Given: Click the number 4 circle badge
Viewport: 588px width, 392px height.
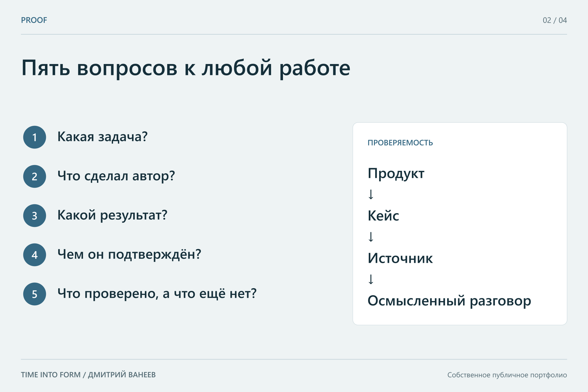Looking at the screenshot, I should (35, 255).
